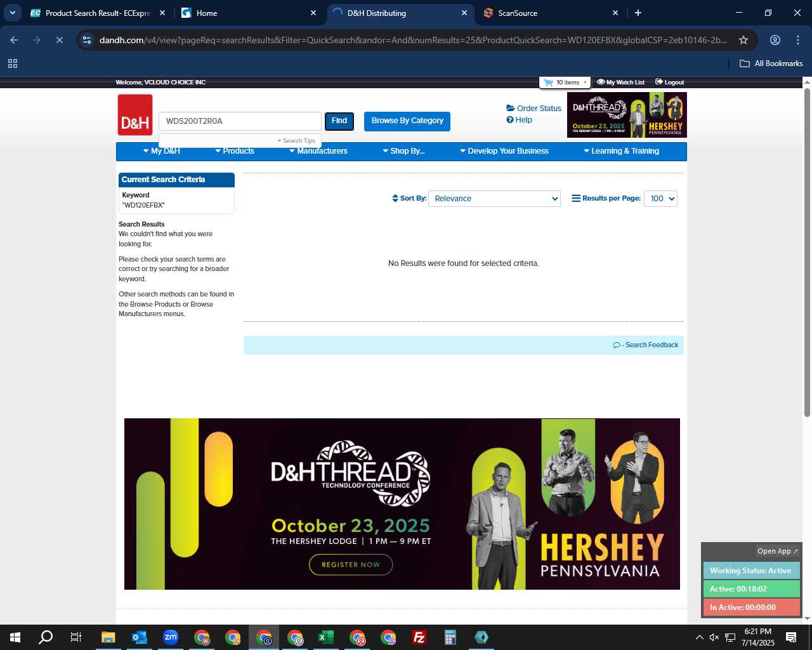Open Excel from the taskbar

326,637
